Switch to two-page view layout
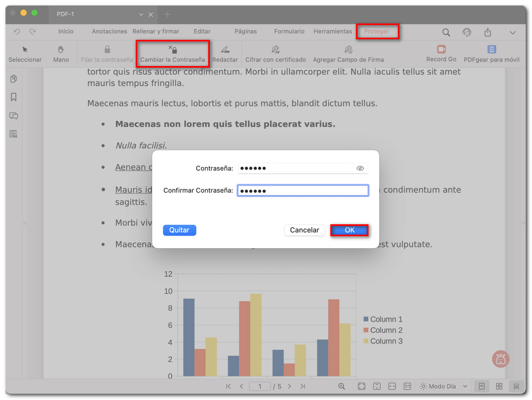This screenshot has height=400, width=532. (x=499, y=386)
